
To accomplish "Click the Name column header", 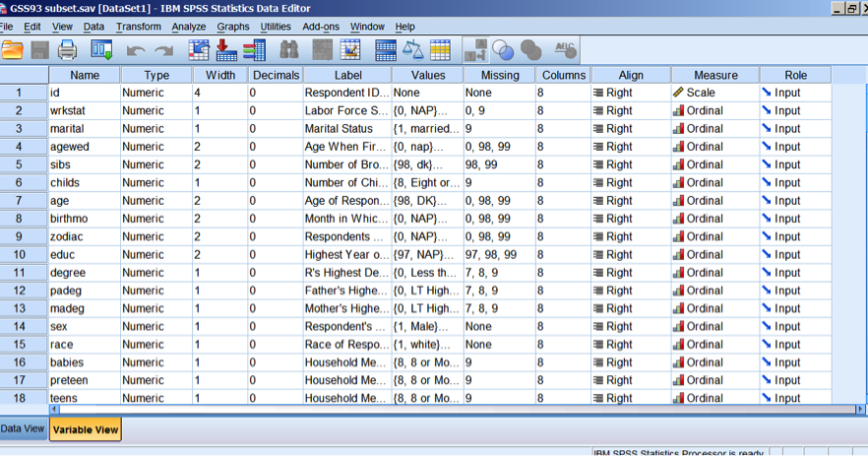I will (x=85, y=76).
